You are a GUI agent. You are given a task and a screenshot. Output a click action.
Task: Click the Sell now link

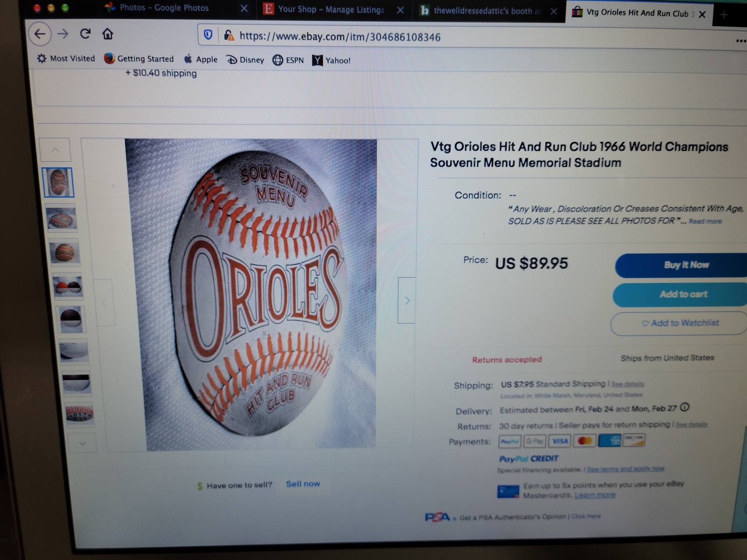tap(303, 484)
